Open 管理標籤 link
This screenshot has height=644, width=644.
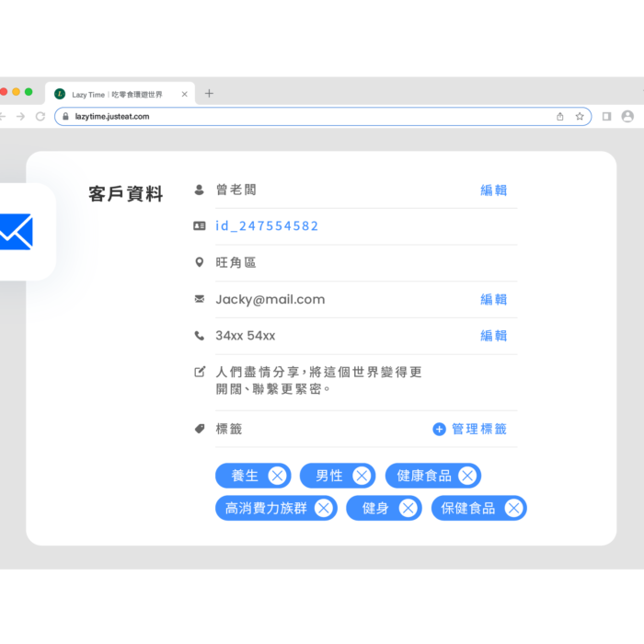tap(479, 429)
